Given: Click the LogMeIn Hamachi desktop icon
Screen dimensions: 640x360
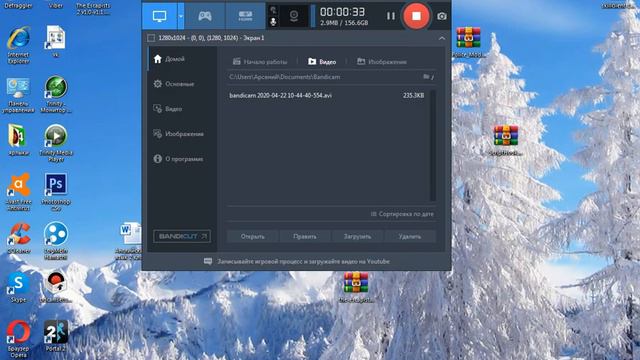Looking at the screenshot, I should [56, 241].
